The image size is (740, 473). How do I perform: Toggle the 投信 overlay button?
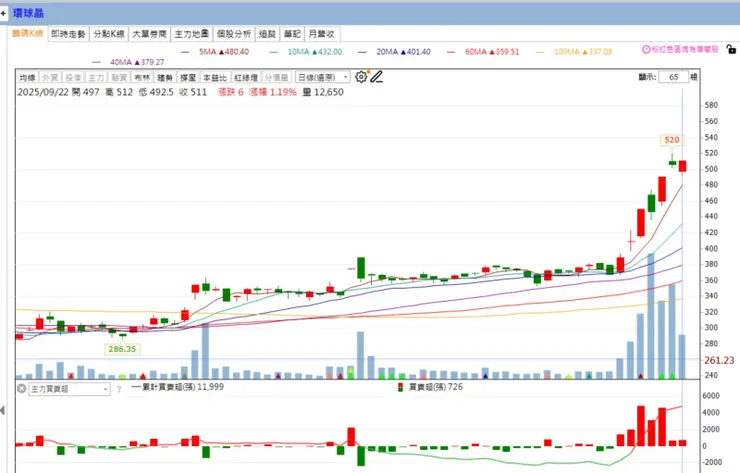[73, 77]
